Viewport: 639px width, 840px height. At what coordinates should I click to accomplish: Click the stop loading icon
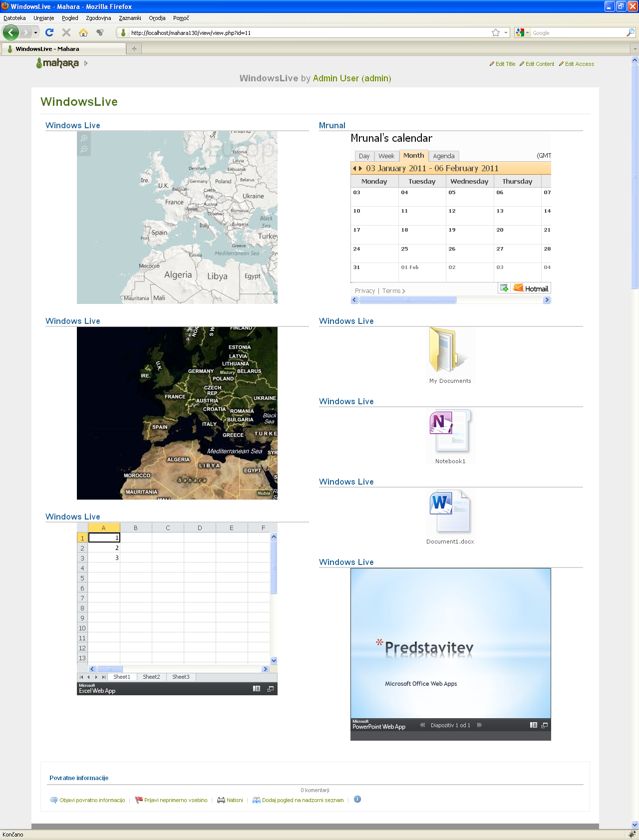66,32
